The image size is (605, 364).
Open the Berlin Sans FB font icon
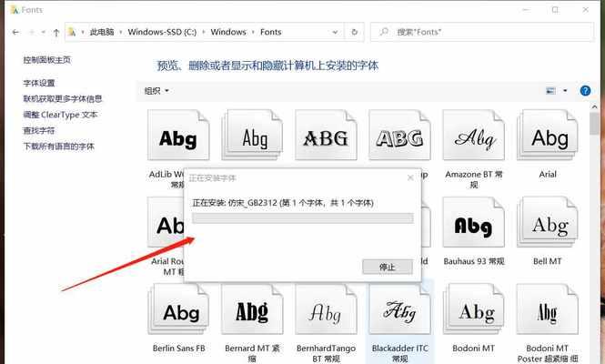[x=178, y=309]
